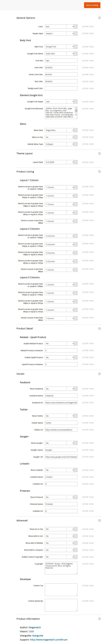Click the Copyright text area

point(61,568)
